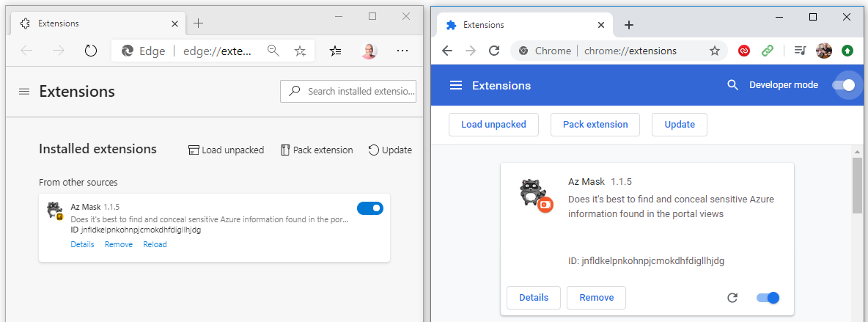This screenshot has height=322, width=868.
Task: Click zoom magnifier in Edge address bar
Action: pyautogui.click(x=273, y=51)
